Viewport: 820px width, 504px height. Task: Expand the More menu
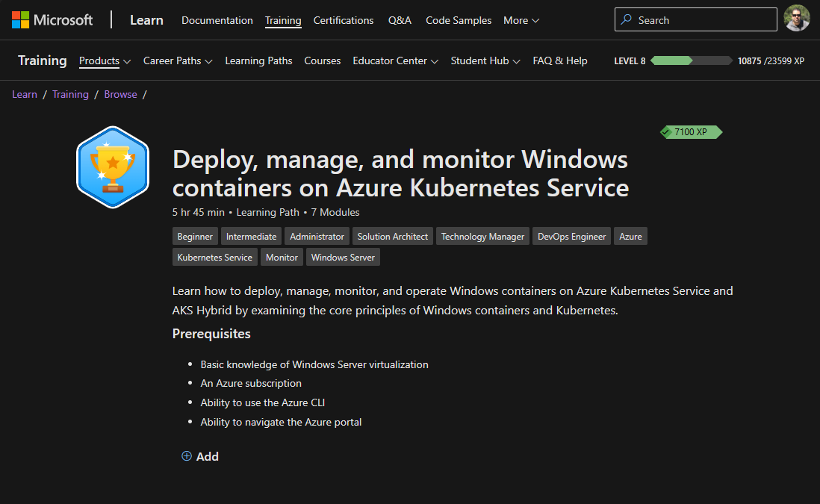click(x=521, y=20)
